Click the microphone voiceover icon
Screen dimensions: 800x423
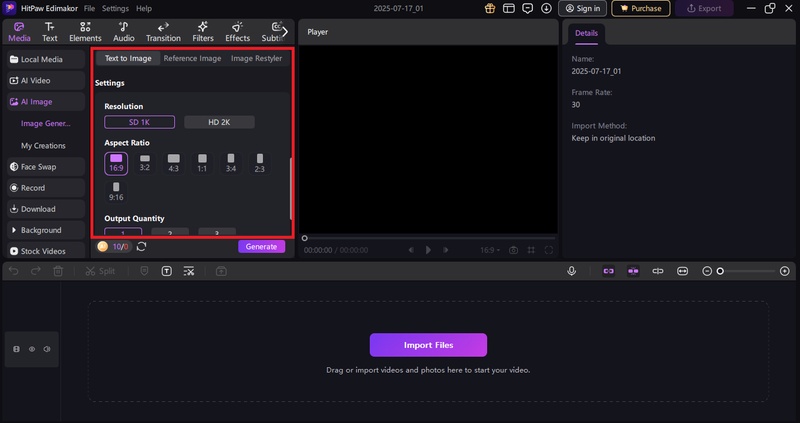[572, 271]
